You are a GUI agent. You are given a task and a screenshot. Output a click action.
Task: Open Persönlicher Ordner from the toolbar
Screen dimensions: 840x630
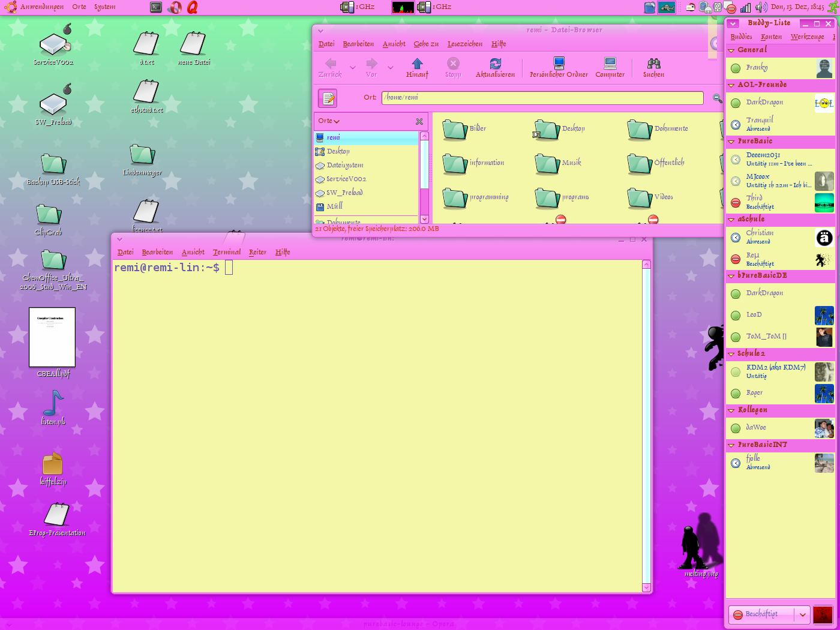559,64
